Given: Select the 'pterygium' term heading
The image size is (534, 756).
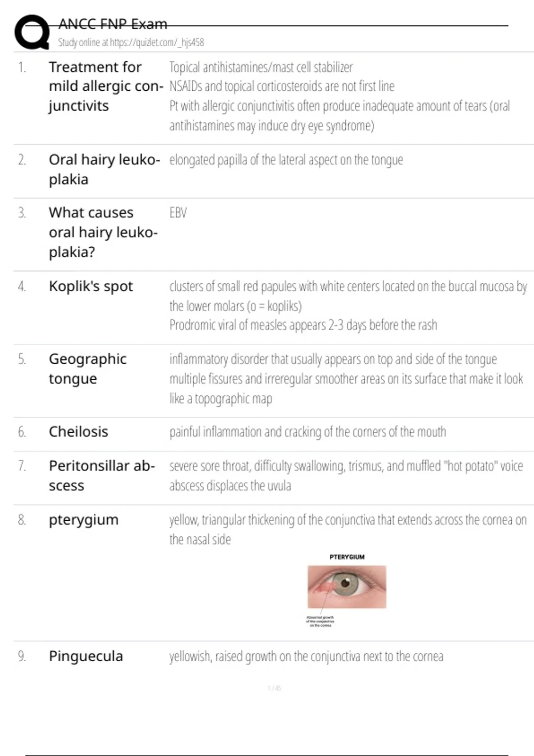Looking at the screenshot, I should [84, 519].
